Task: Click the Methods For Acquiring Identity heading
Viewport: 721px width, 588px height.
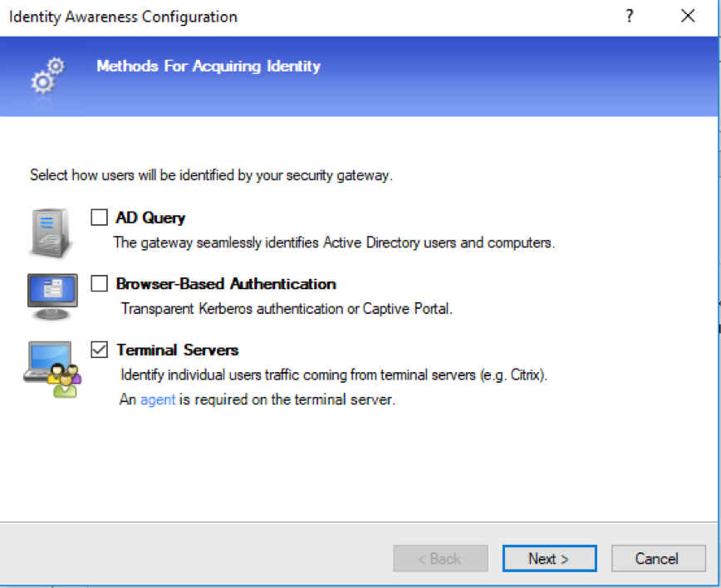Action: pyautogui.click(x=208, y=66)
